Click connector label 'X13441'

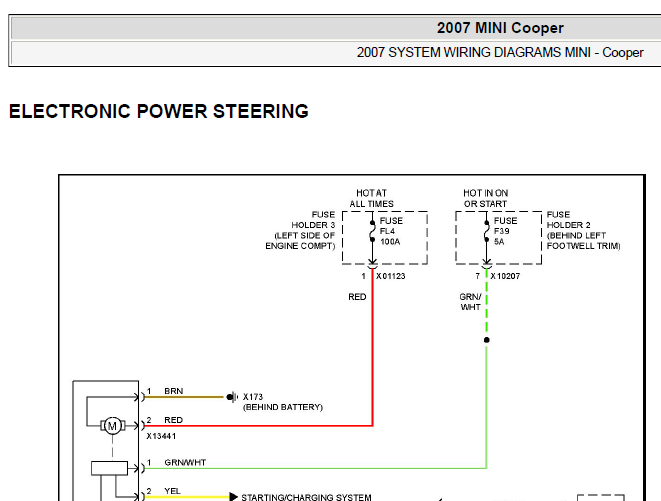pyautogui.click(x=161, y=436)
